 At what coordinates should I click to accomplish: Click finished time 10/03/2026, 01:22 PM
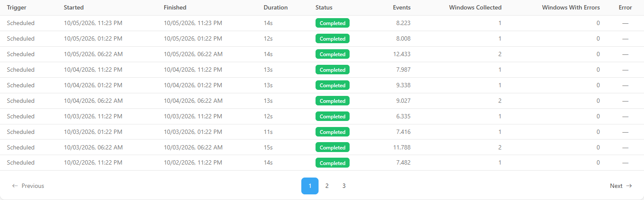point(193,132)
